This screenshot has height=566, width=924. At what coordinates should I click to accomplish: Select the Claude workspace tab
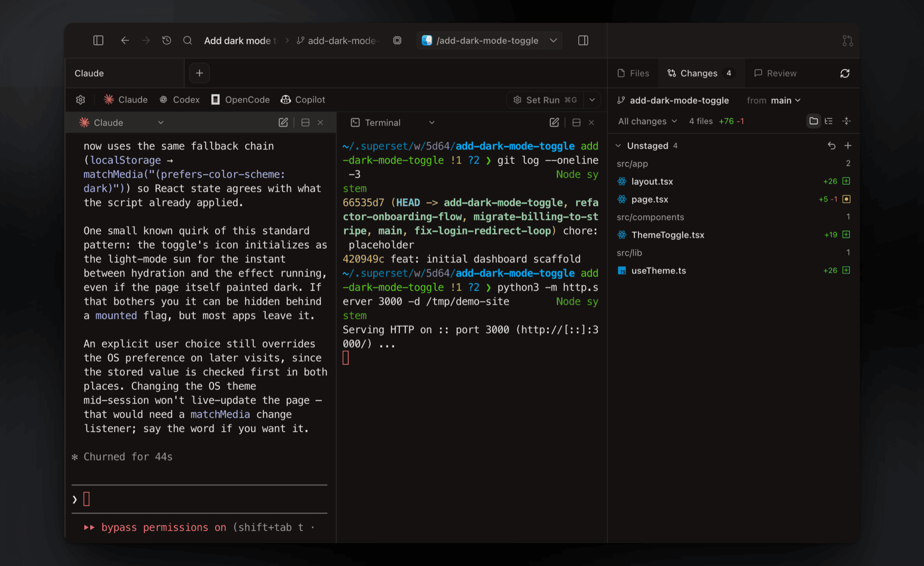125,73
